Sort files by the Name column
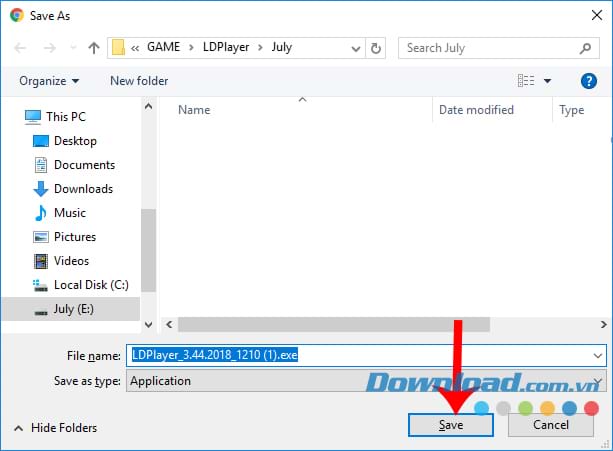The height and width of the screenshot is (451, 613). pyautogui.click(x=194, y=110)
